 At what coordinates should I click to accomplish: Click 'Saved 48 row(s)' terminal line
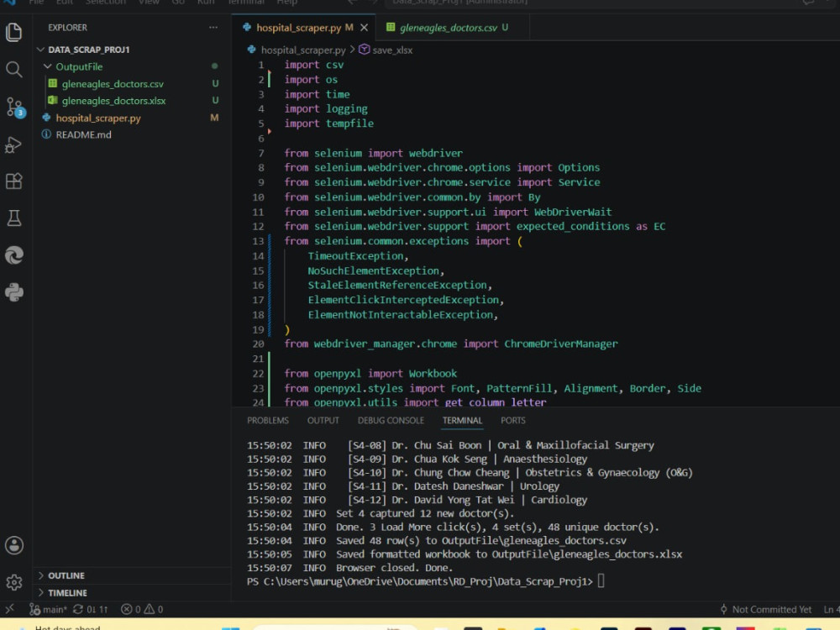point(437,540)
